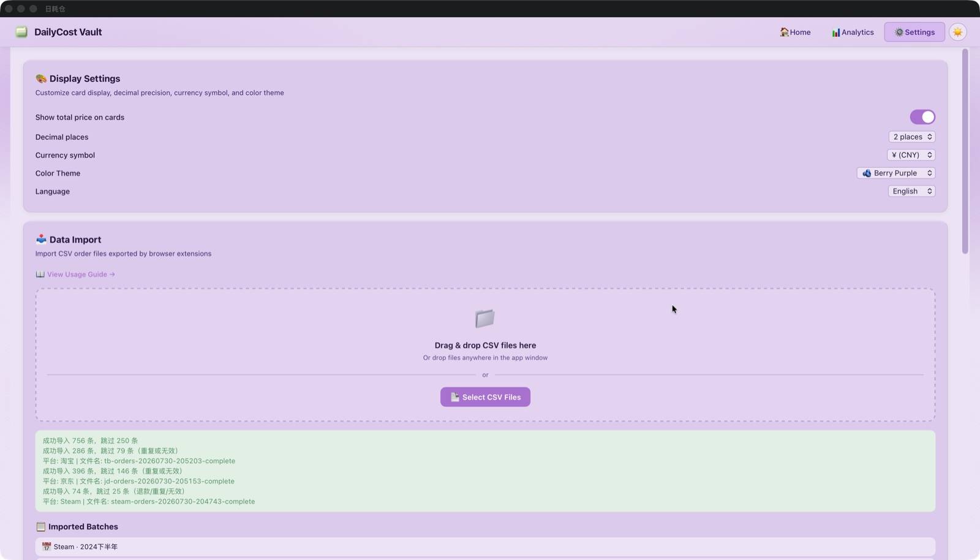980x560 pixels.
Task: Click the log line "成功导入 286 条，跳过 79 条"
Action: [110, 451]
